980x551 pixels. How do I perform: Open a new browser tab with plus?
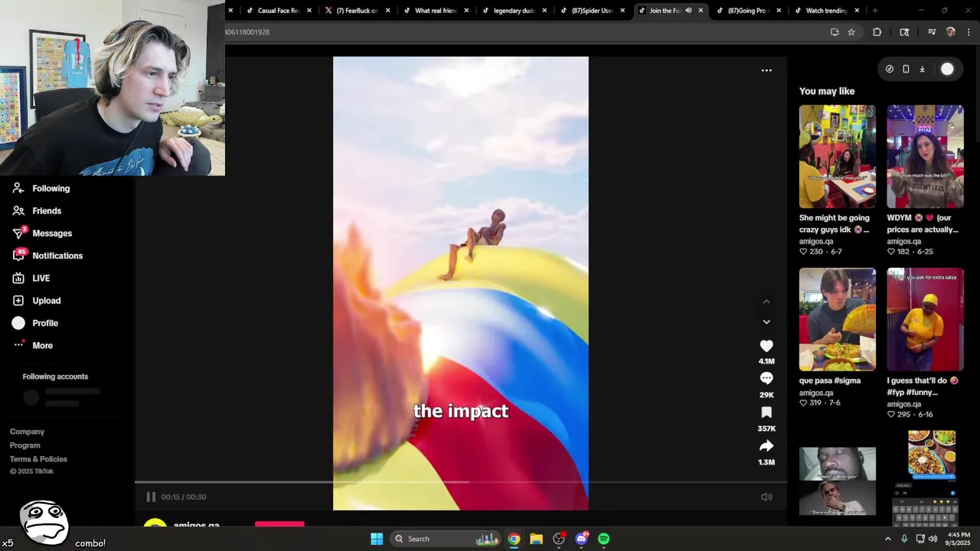tap(875, 11)
